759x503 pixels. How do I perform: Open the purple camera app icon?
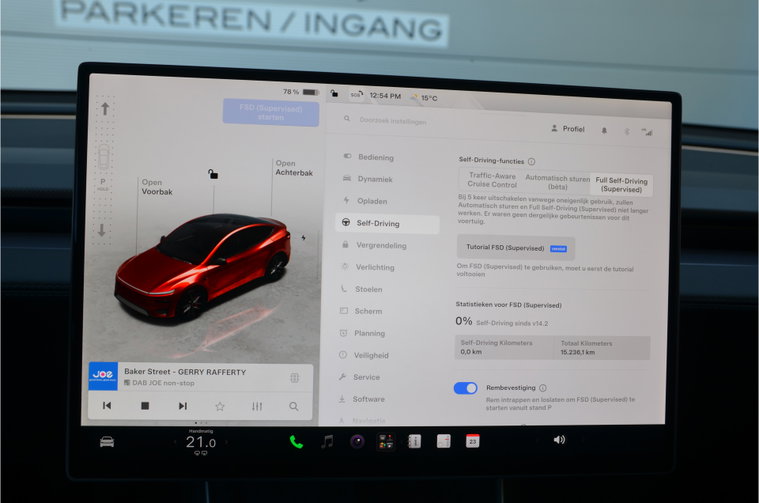tap(357, 441)
